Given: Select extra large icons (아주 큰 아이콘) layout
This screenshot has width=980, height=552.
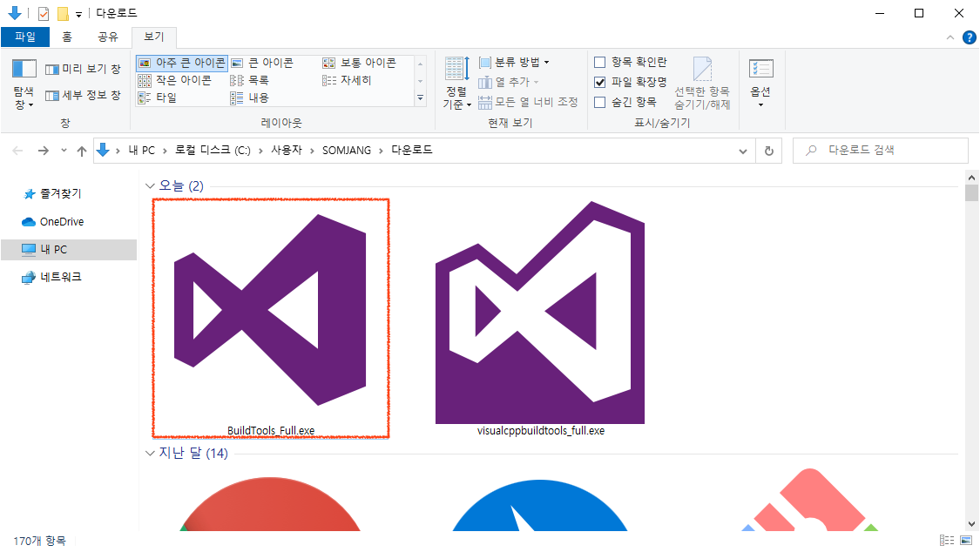Looking at the screenshot, I should (x=182, y=63).
